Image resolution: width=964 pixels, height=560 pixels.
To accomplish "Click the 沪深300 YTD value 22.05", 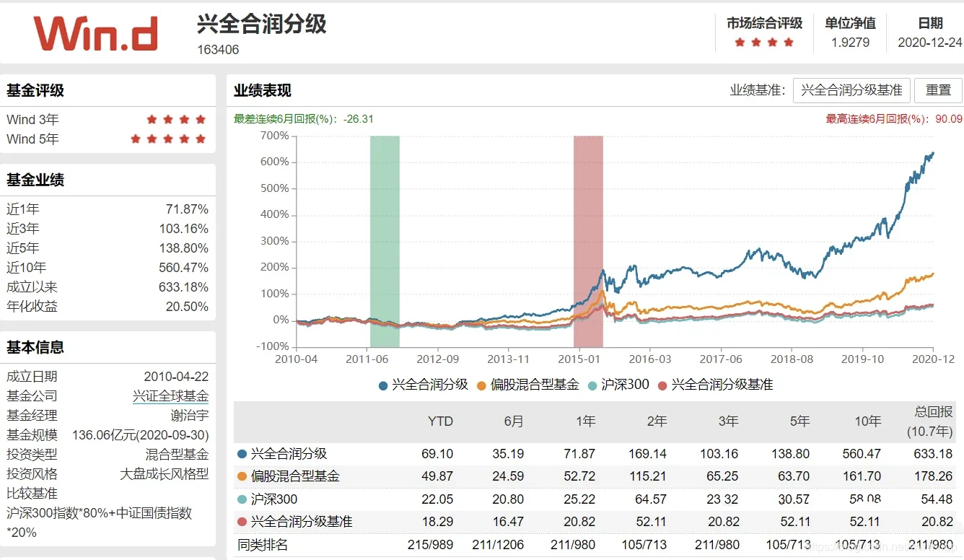I will point(437,499).
